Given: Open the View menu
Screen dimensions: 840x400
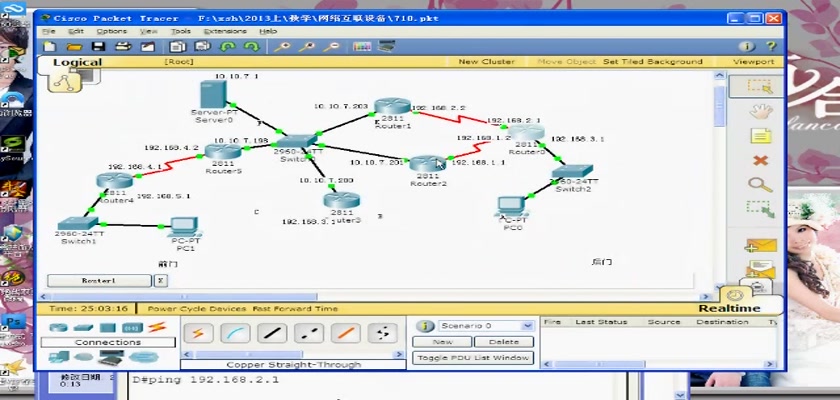Looking at the screenshot, I should click(x=148, y=32).
